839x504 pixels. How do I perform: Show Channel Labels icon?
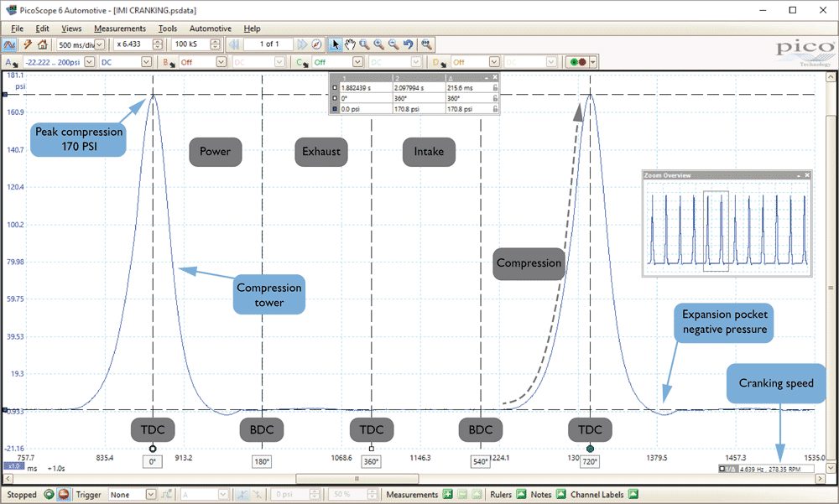(633, 495)
